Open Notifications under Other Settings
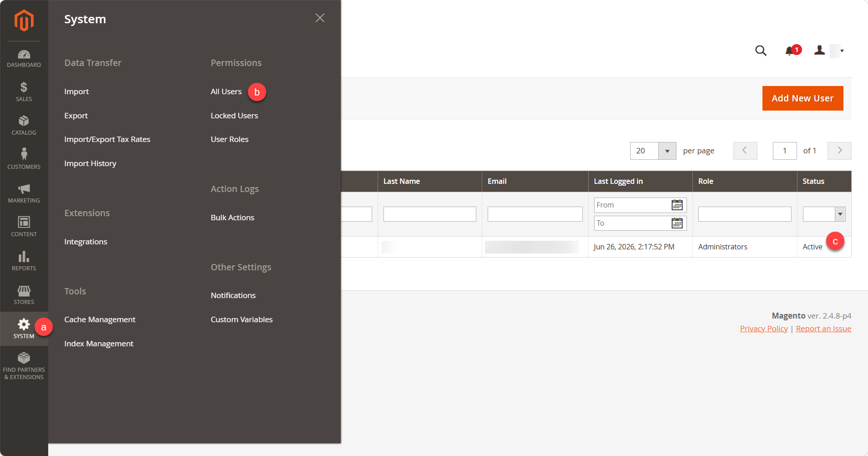This screenshot has height=456, width=868. pos(233,295)
